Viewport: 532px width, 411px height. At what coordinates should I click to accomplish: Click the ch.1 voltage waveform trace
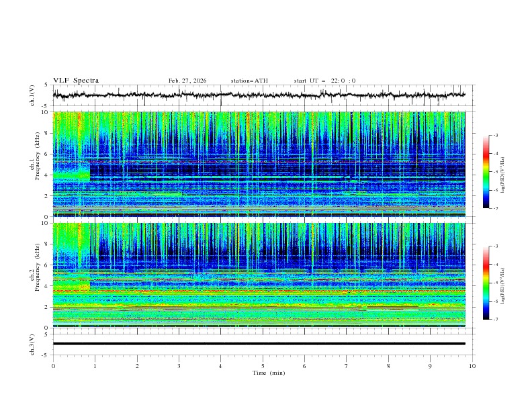point(259,95)
